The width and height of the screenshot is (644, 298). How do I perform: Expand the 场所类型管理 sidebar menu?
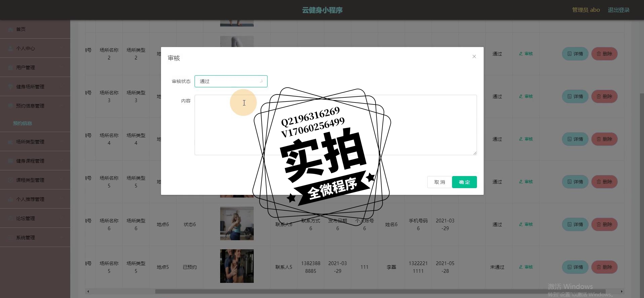click(35, 142)
